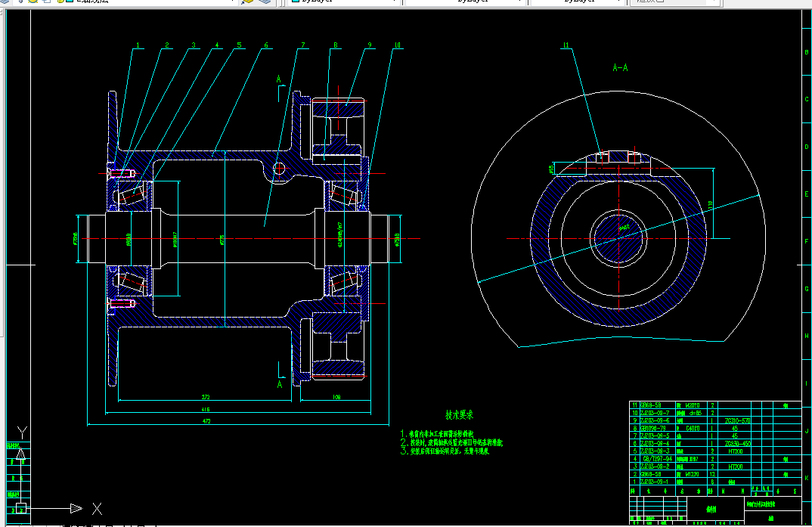This screenshot has width=812, height=527.
Task: Click GB68-58 code in parts list row 11
Action: [651, 405]
